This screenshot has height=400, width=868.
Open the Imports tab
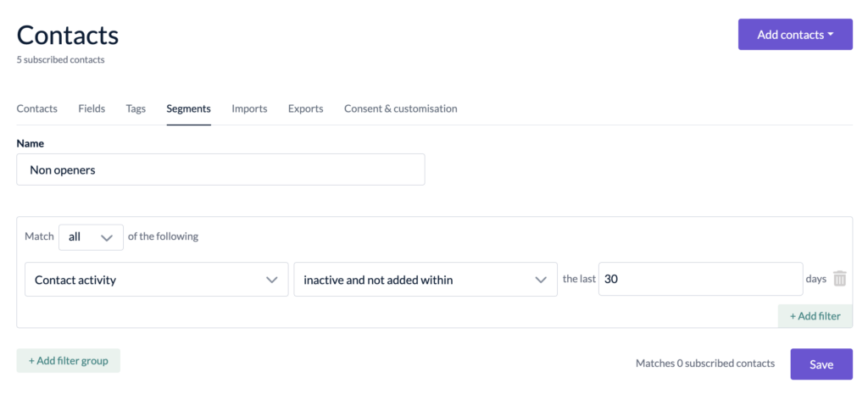tap(249, 108)
